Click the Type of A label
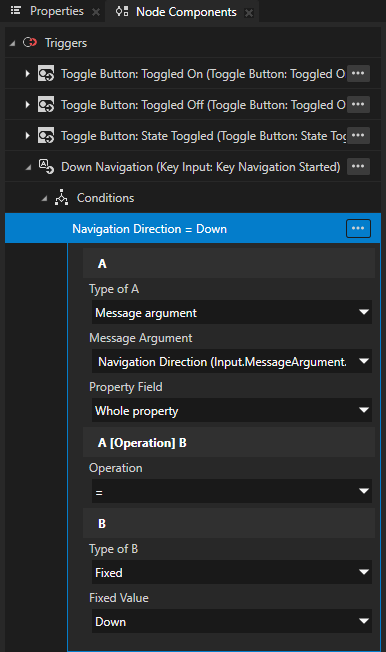This screenshot has height=652, width=386. (x=114, y=289)
